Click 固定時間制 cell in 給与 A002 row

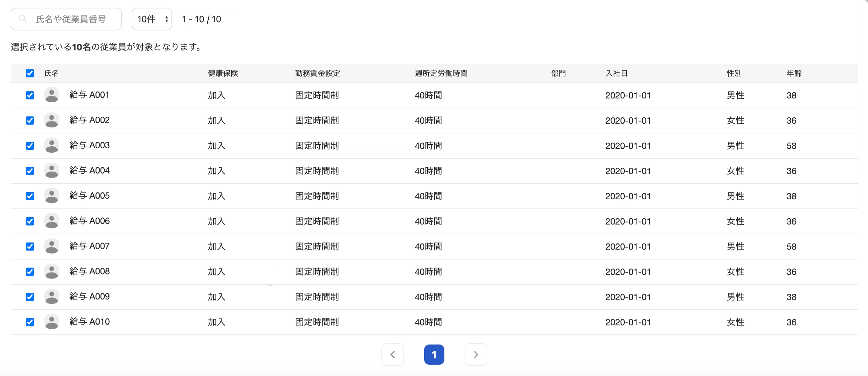click(x=317, y=120)
